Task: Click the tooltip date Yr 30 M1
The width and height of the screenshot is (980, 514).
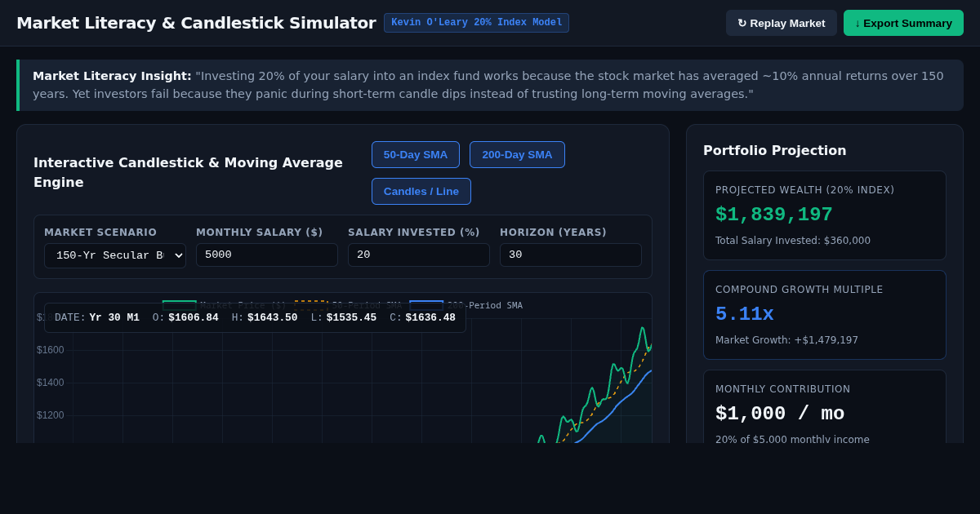Action: click(114, 318)
